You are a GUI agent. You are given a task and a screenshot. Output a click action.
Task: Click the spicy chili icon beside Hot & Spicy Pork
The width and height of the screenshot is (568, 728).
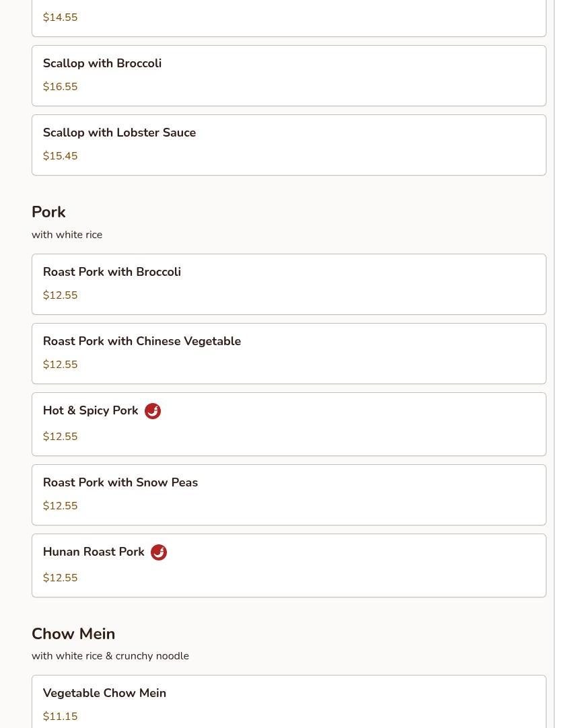pyautogui.click(x=152, y=411)
